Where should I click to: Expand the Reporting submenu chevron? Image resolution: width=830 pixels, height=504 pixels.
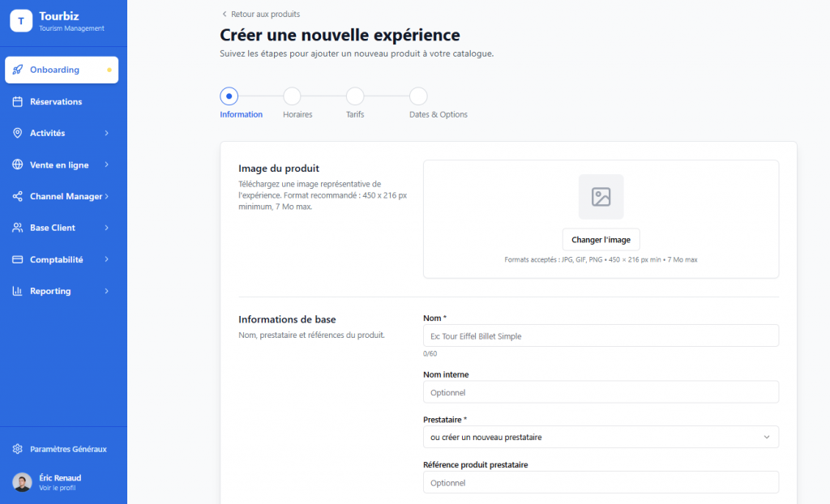(106, 291)
